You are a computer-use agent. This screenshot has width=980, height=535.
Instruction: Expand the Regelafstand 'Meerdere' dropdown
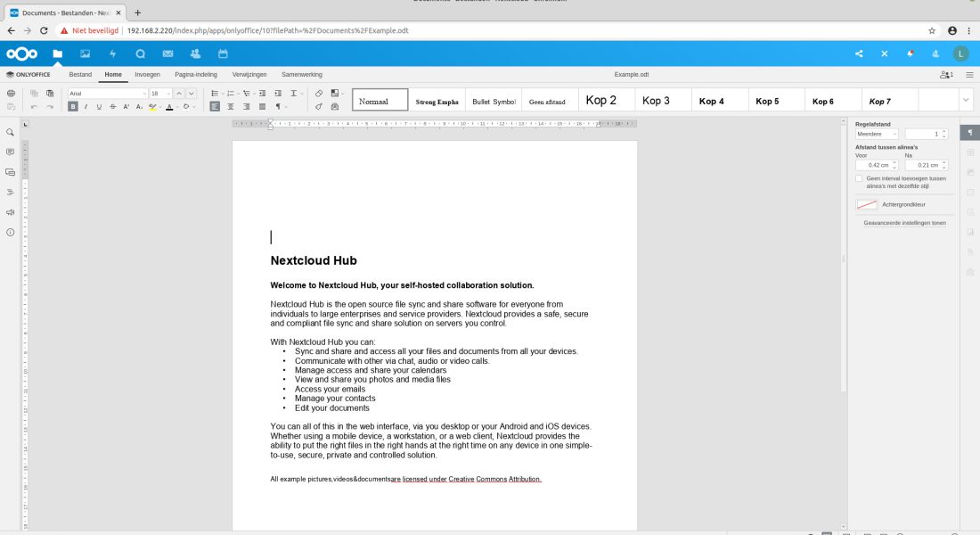877,134
